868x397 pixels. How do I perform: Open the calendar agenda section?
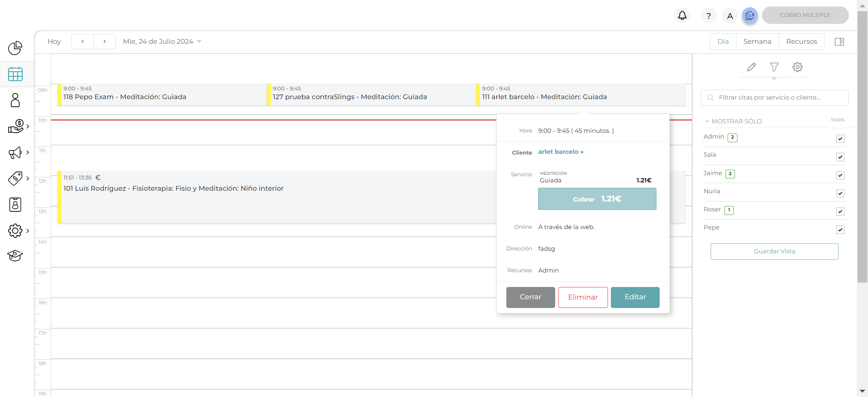[x=15, y=74]
